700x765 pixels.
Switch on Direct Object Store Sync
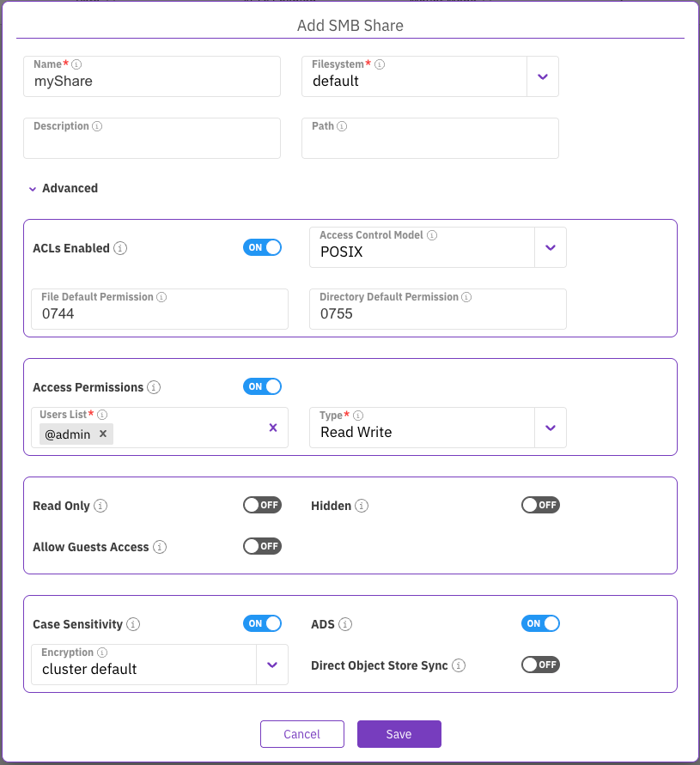(x=540, y=665)
